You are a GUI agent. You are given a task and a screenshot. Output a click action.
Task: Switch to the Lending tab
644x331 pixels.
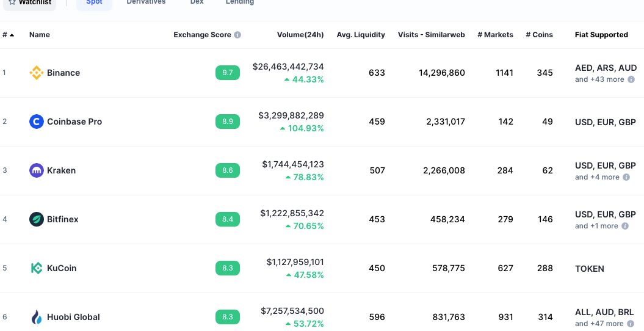pyautogui.click(x=240, y=2)
